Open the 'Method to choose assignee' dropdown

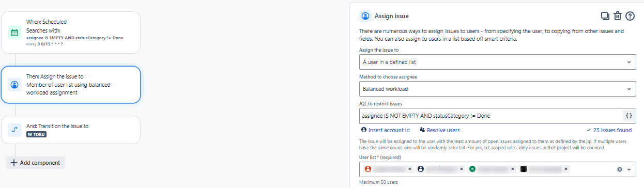[x=498, y=89]
